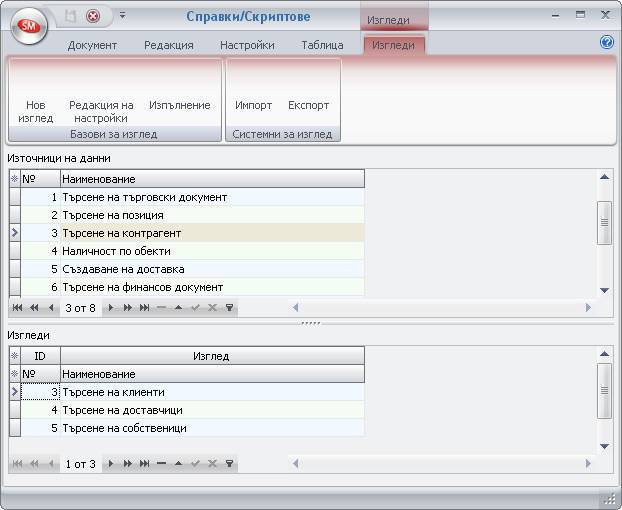Go to first record in data sources navigator
The height and width of the screenshot is (510, 622).
17,307
